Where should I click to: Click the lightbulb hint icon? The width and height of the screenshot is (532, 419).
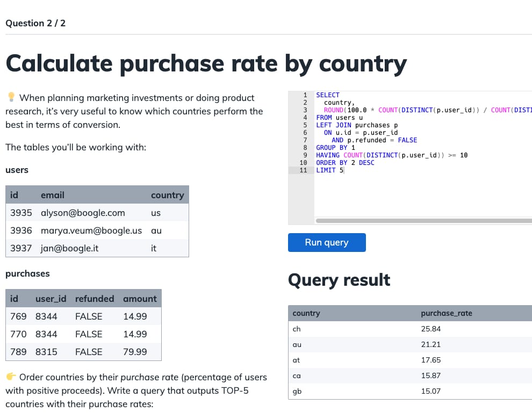click(11, 98)
